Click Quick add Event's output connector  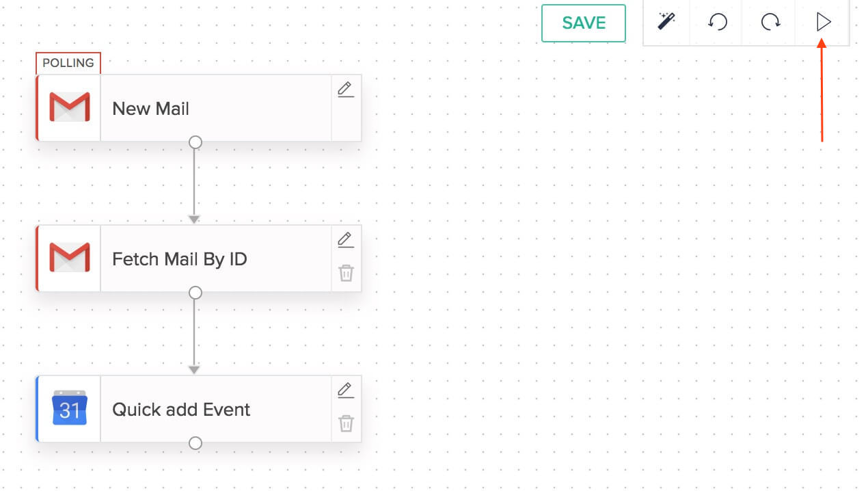(x=195, y=443)
